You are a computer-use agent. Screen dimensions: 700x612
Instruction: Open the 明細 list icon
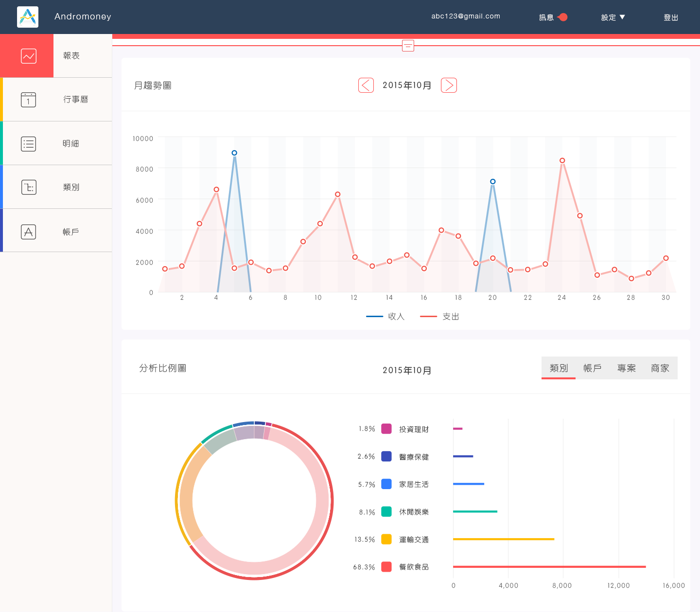click(29, 144)
